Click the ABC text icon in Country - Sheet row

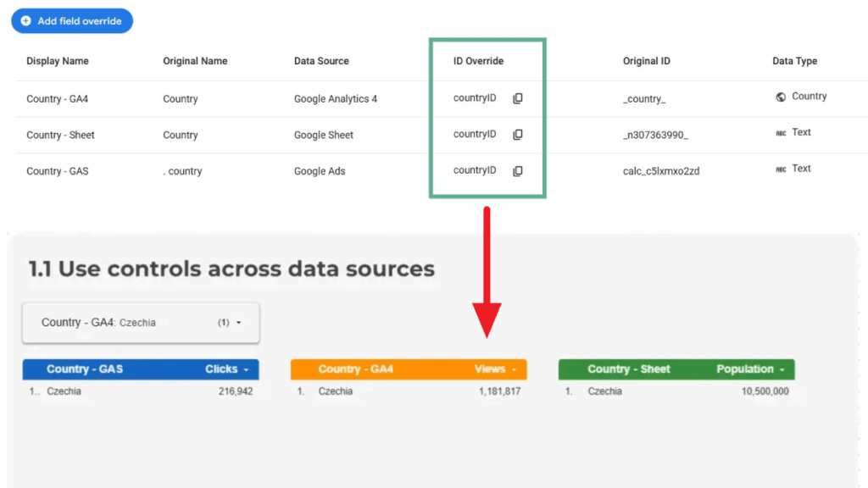pos(781,133)
